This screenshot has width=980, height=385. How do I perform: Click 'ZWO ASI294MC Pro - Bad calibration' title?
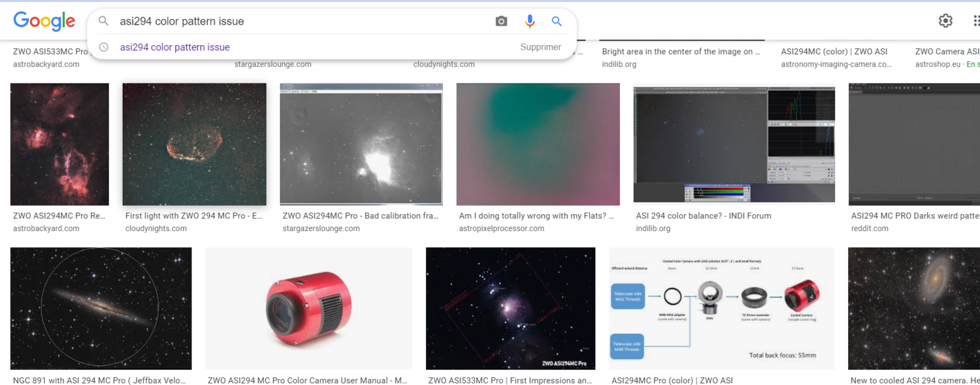pos(361,216)
